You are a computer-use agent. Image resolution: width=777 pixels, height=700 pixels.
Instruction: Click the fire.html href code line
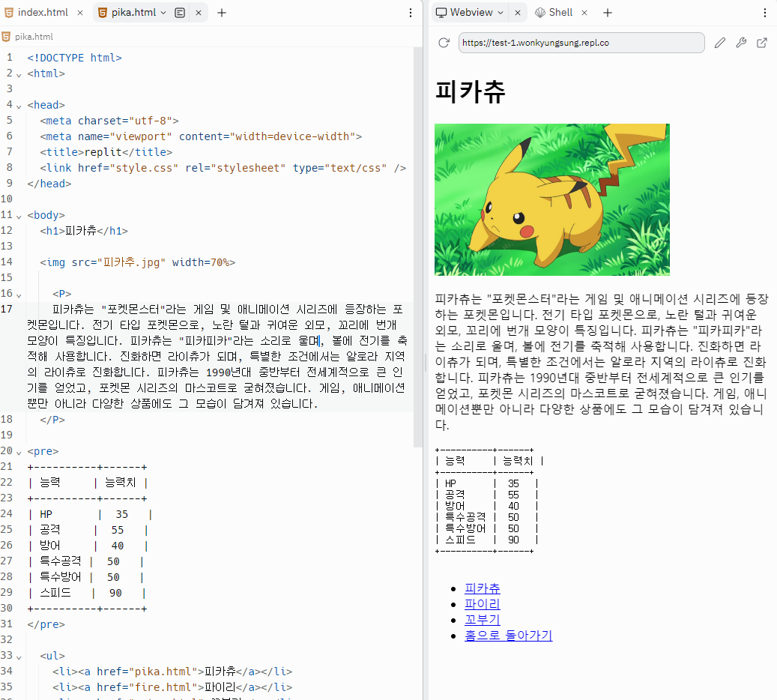coord(172,687)
